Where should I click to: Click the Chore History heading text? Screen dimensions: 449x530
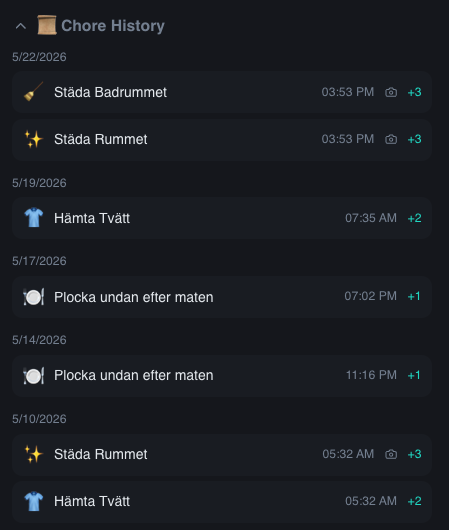(113, 26)
